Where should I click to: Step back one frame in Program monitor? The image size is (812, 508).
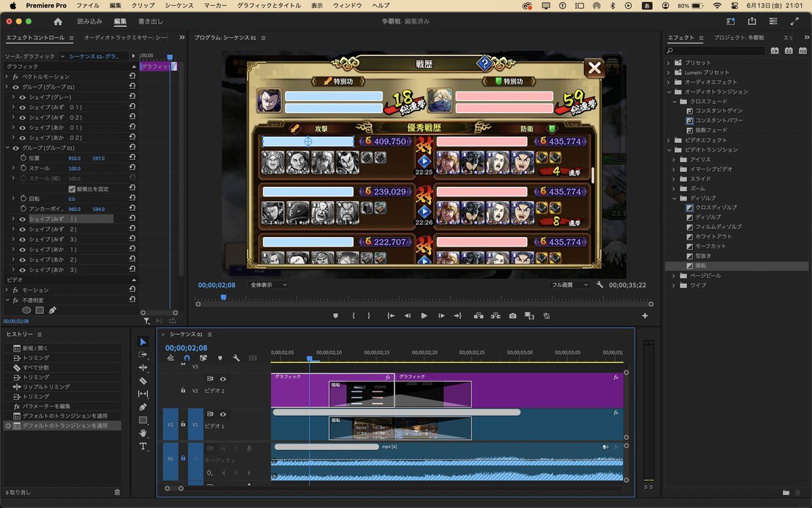tap(407, 316)
